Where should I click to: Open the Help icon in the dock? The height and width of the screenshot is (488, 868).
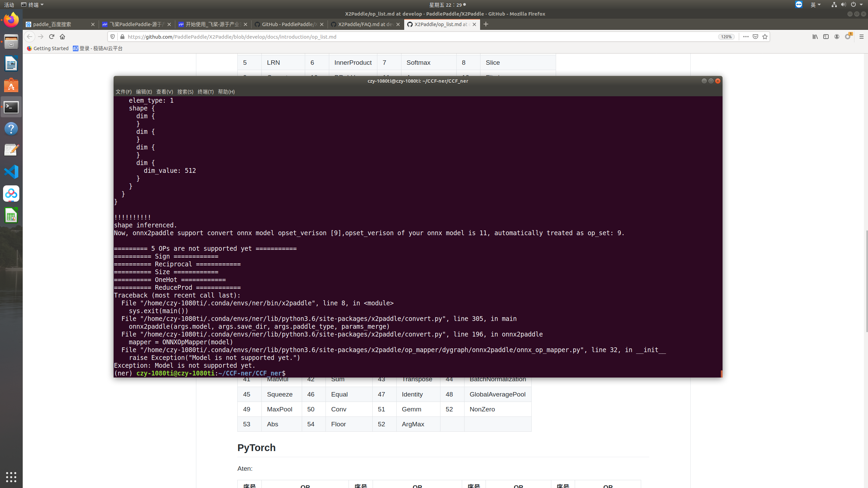[11, 129]
